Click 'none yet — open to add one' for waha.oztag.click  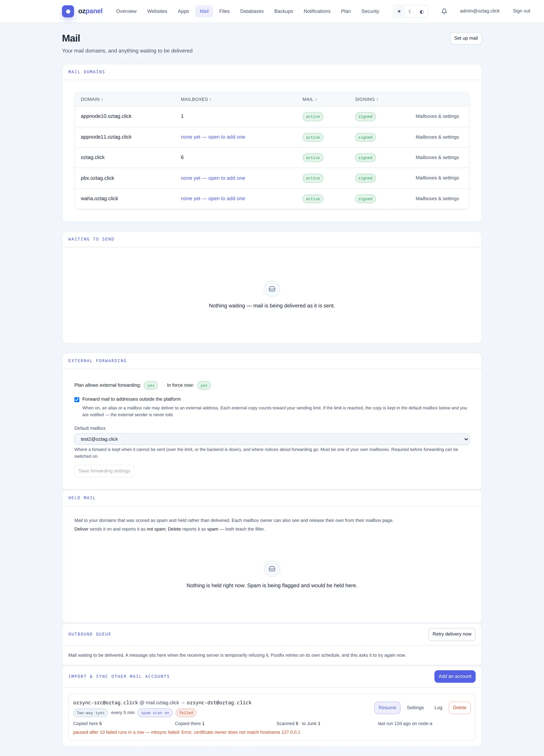coord(213,199)
